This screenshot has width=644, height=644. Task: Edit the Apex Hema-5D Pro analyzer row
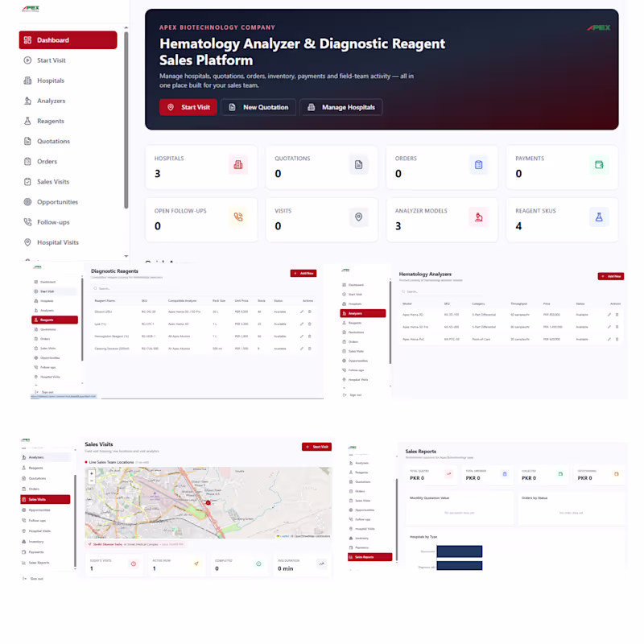[x=609, y=327]
